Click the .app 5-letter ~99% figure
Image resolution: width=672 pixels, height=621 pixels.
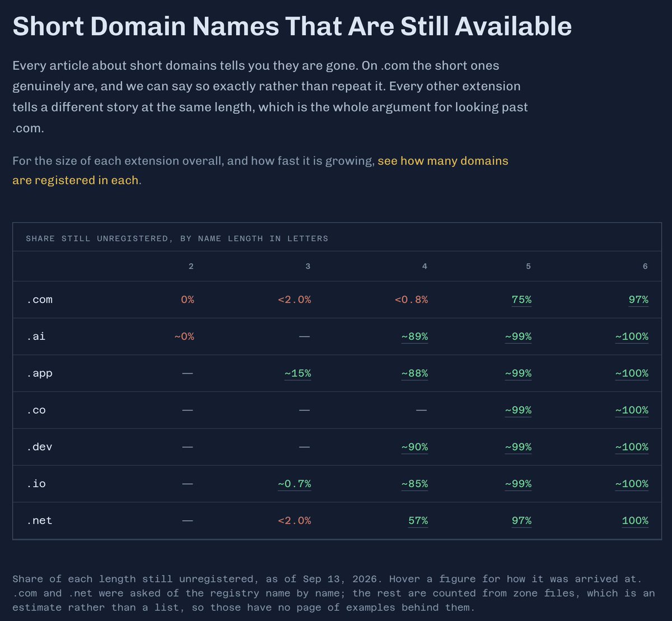pyautogui.click(x=518, y=373)
